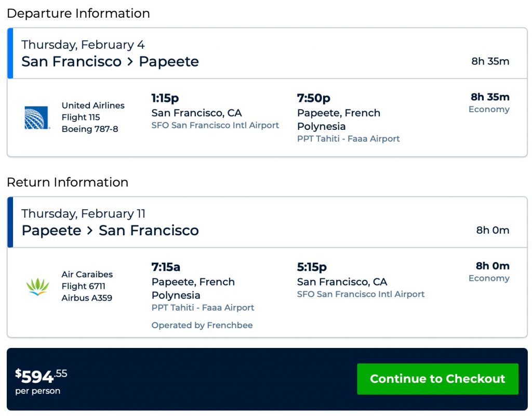
Task: Select the San Francisco > Papeete route header
Action: 110,61
